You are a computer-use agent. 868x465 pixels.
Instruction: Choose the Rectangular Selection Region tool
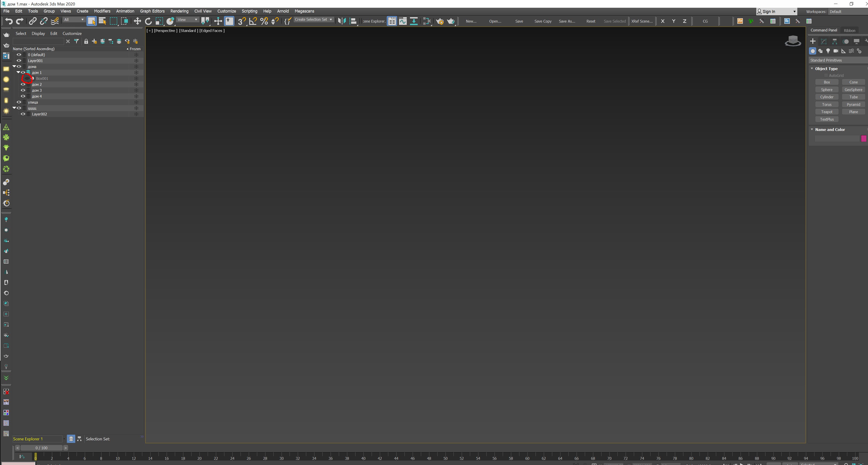click(x=114, y=21)
